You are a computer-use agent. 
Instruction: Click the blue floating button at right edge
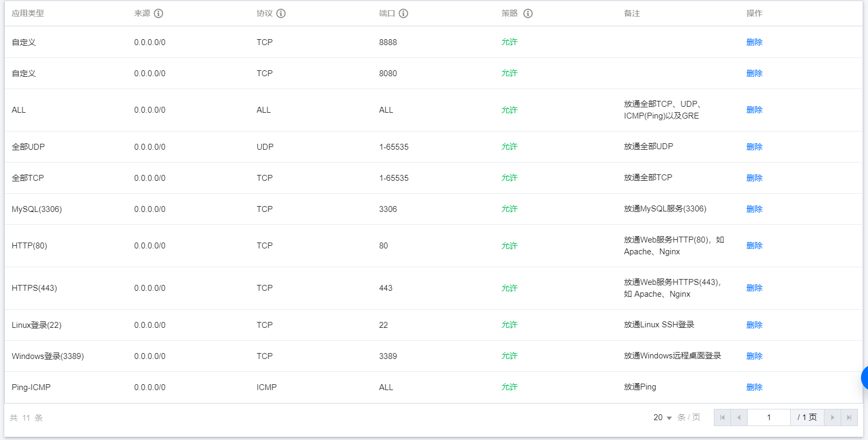coord(864,378)
